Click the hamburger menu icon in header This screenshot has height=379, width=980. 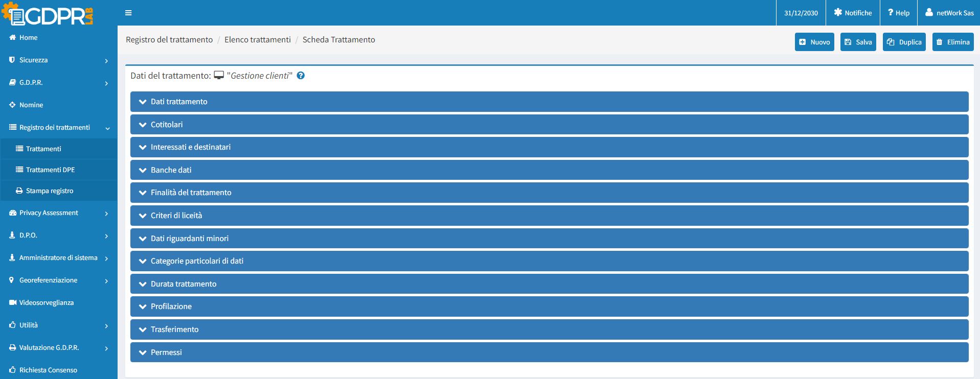tap(128, 13)
